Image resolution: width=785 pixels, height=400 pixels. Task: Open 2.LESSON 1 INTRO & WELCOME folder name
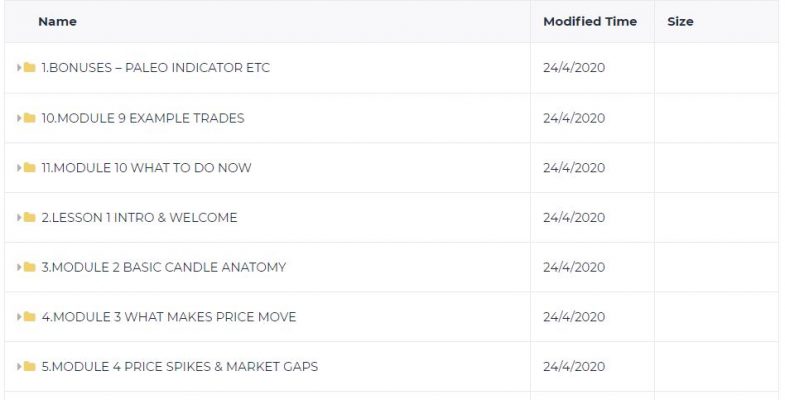139,217
